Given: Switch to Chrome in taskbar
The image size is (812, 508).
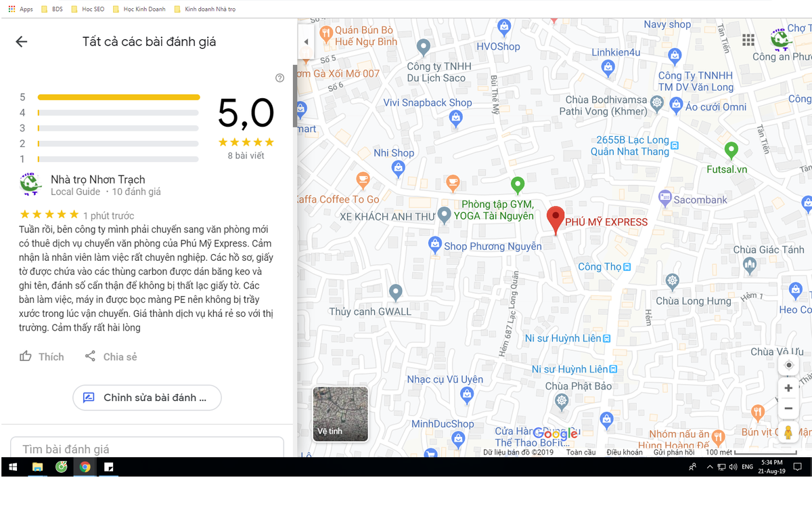Looking at the screenshot, I should click(85, 467).
